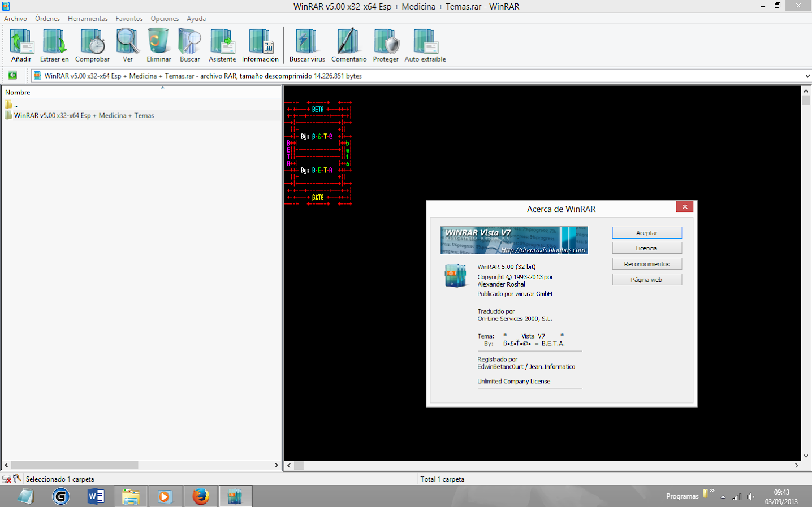This screenshot has height=507, width=812.
Task: Open the Órdenes menu
Action: tap(47, 19)
